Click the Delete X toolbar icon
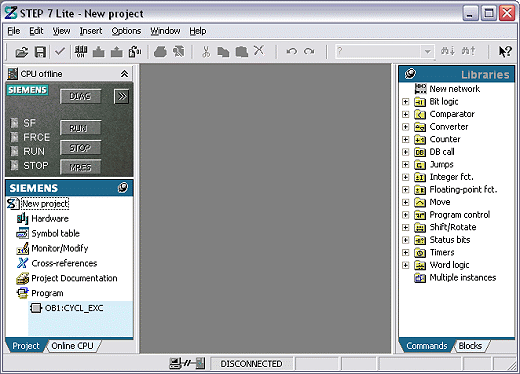Viewport: 520px width, 374px height. [259, 51]
